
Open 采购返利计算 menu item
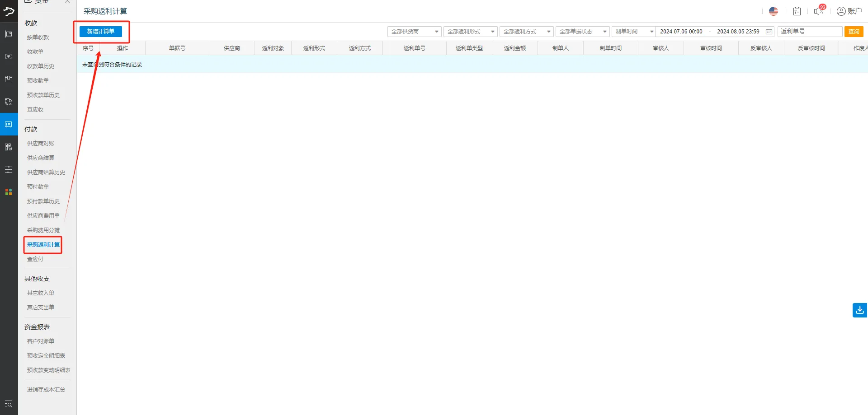[x=43, y=245]
